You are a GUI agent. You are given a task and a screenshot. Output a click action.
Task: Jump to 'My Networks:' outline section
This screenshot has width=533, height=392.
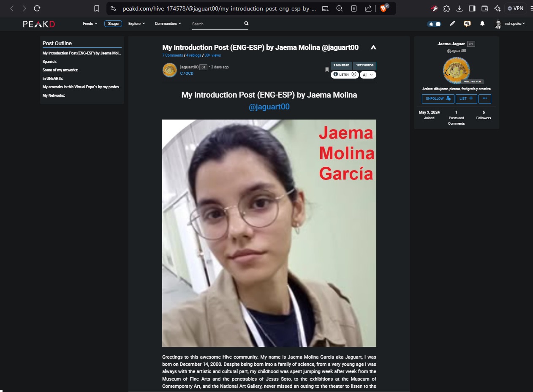pyautogui.click(x=54, y=95)
